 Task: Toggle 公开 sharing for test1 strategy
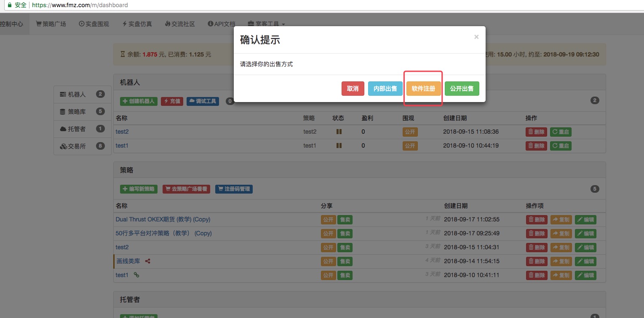coord(328,275)
